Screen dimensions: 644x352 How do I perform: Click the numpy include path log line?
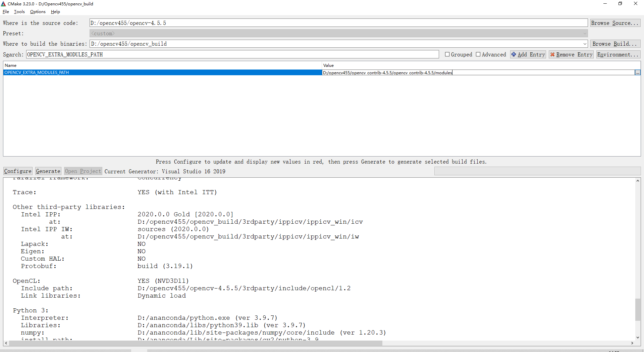(x=262, y=333)
